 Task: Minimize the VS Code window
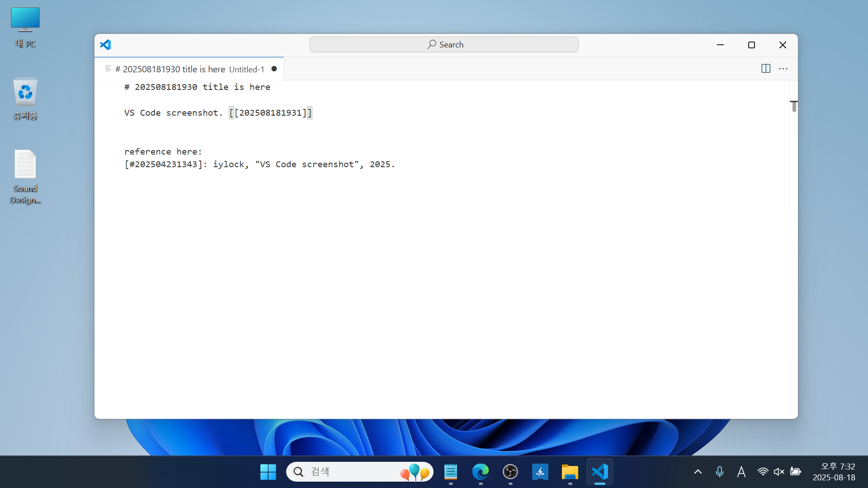click(x=721, y=45)
